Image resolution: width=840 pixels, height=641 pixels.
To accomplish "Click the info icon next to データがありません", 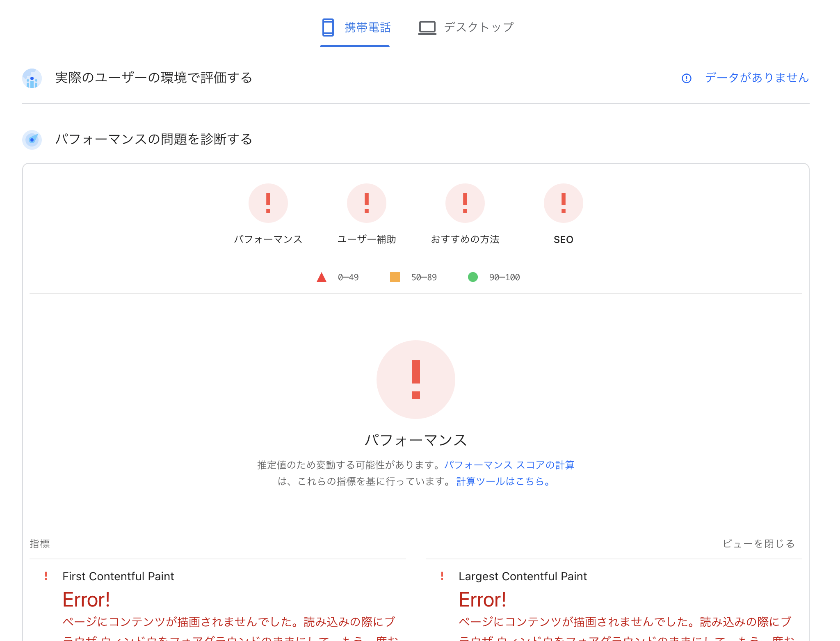I will tap(687, 78).
